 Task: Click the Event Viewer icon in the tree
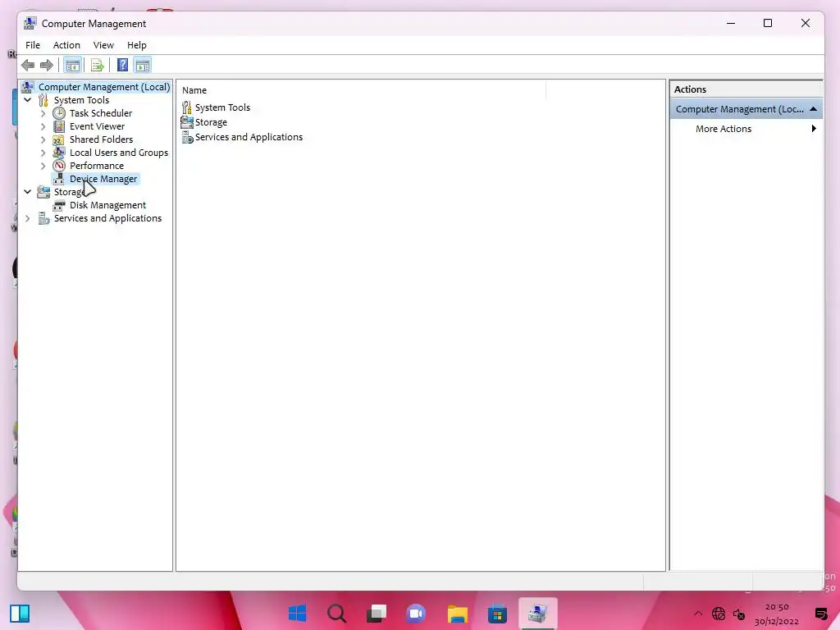point(59,126)
